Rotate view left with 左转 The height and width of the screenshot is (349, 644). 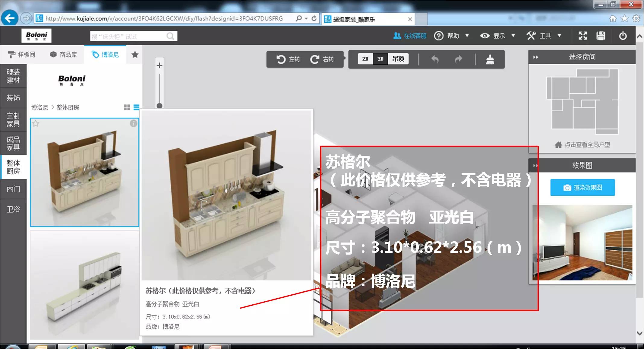click(288, 59)
